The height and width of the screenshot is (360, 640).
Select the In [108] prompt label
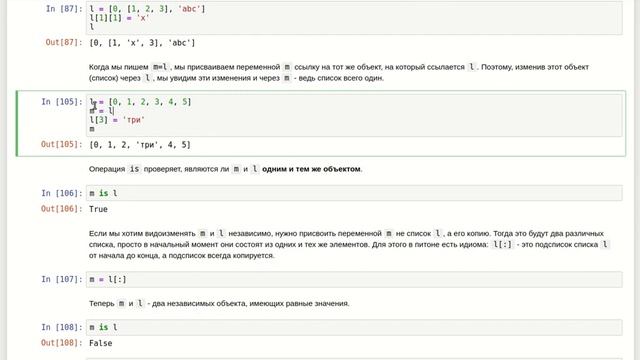(x=62, y=327)
